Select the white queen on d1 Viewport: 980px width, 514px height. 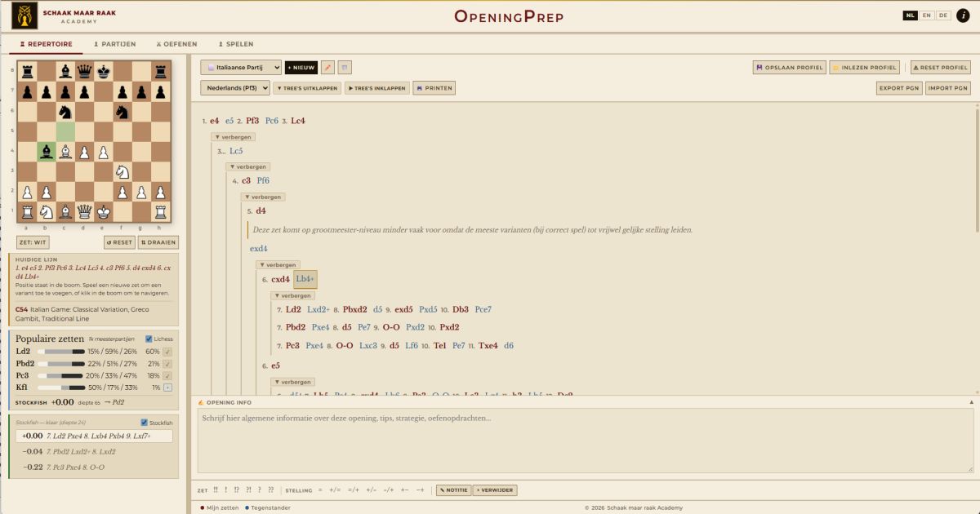point(85,210)
